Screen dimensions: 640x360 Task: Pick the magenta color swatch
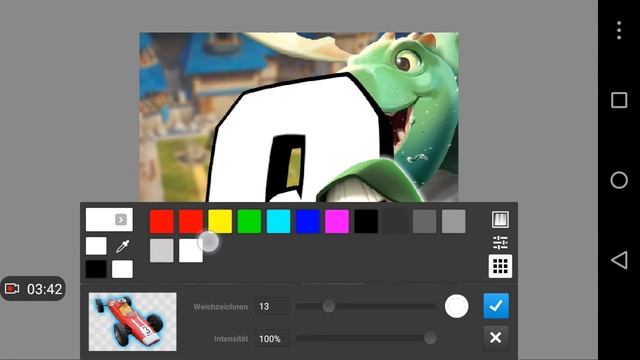click(337, 222)
